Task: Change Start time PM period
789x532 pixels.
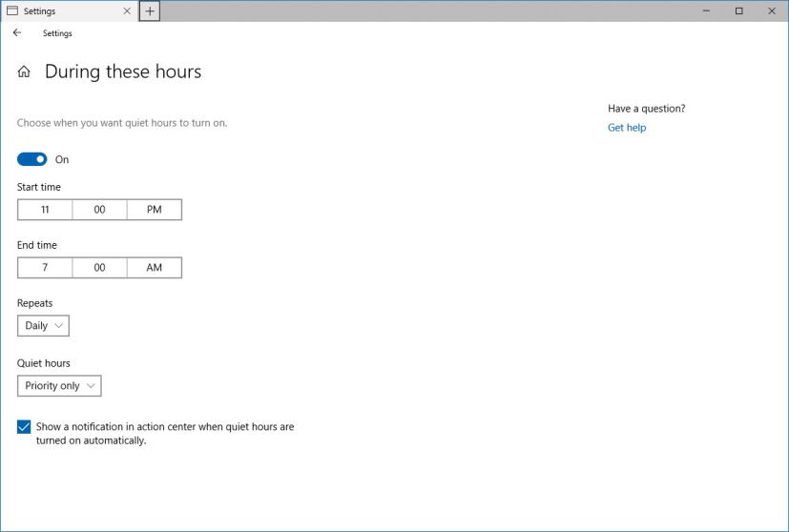Action: (x=155, y=210)
